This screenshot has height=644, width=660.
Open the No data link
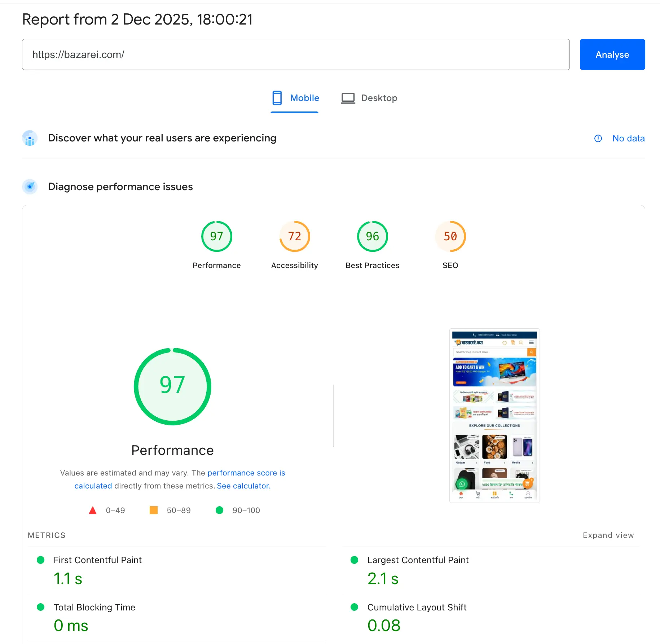[628, 138]
